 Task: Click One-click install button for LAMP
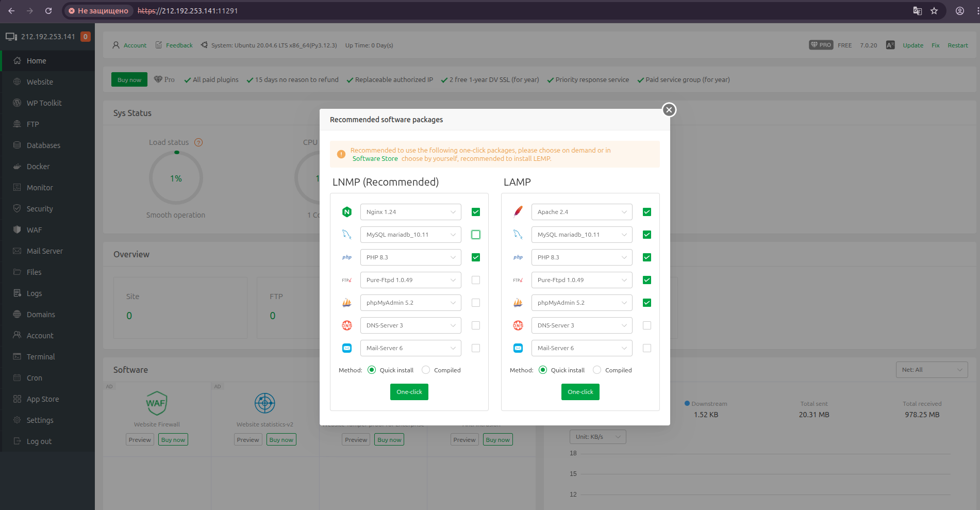[580, 392]
